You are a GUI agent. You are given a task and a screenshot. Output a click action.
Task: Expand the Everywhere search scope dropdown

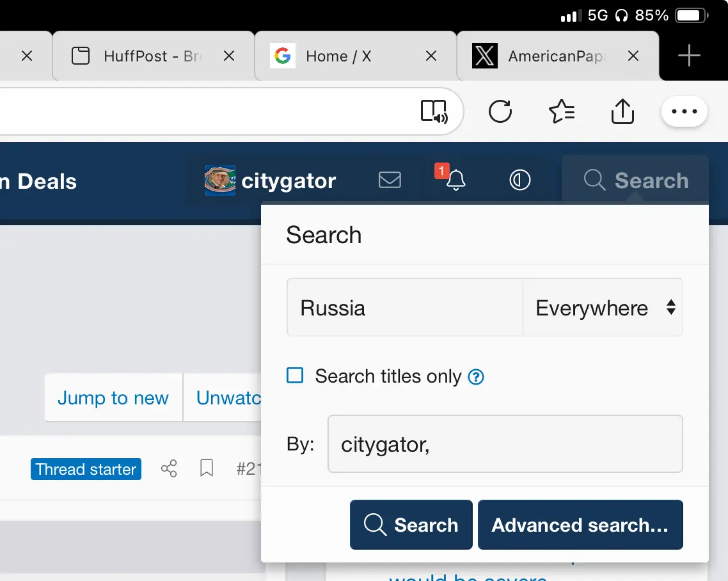pos(603,308)
